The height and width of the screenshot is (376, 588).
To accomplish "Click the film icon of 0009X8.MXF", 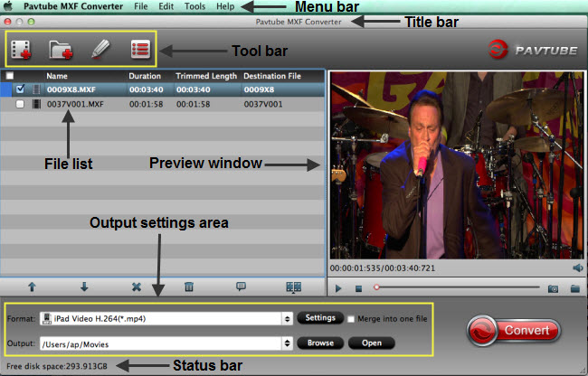I will pyautogui.click(x=36, y=89).
